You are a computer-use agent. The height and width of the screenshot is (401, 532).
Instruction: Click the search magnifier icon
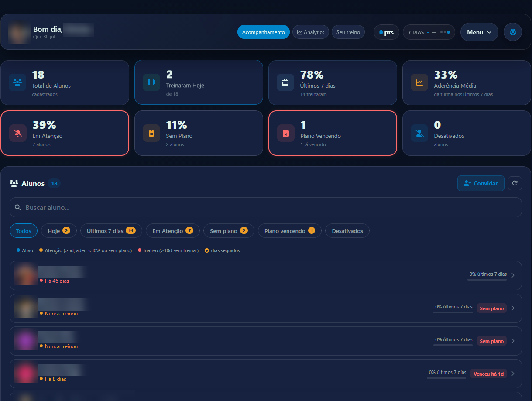18,208
